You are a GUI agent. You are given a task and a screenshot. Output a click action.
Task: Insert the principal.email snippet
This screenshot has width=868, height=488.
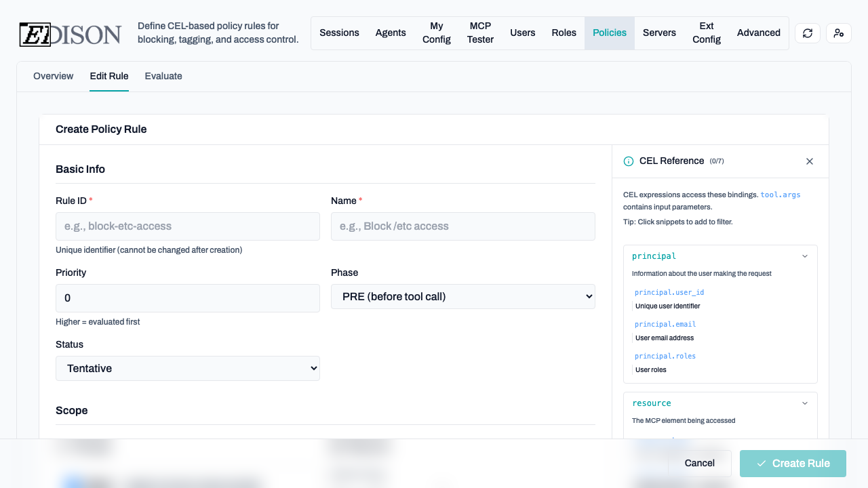(665, 325)
